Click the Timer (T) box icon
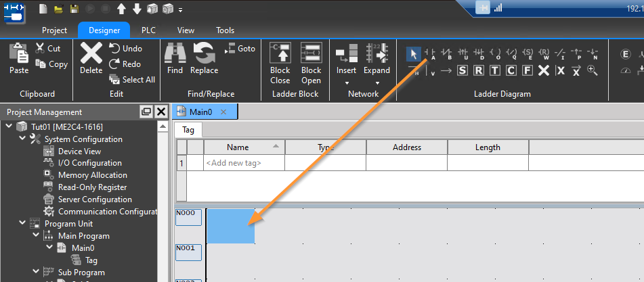Viewport: 644px width, 282px height. (x=495, y=70)
